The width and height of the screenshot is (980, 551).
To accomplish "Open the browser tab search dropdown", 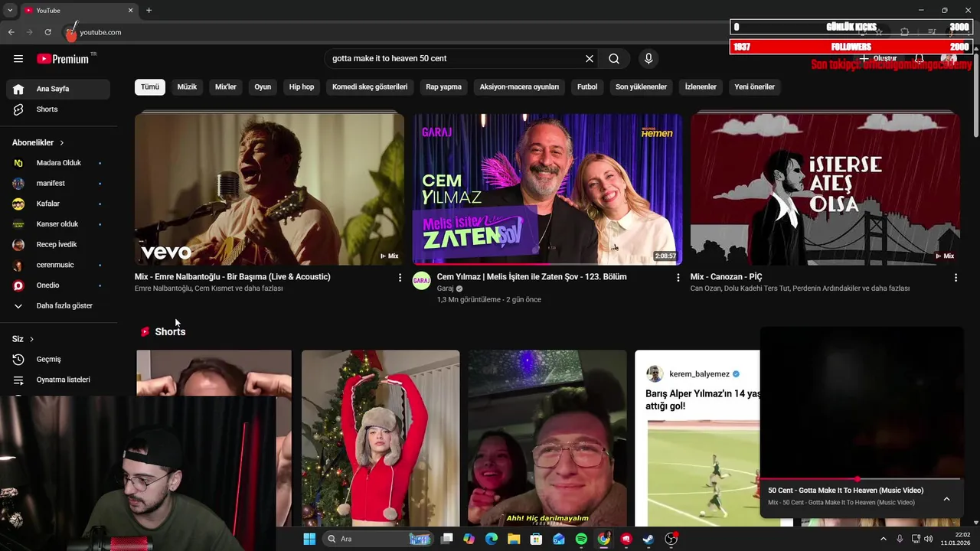I will pyautogui.click(x=10, y=10).
